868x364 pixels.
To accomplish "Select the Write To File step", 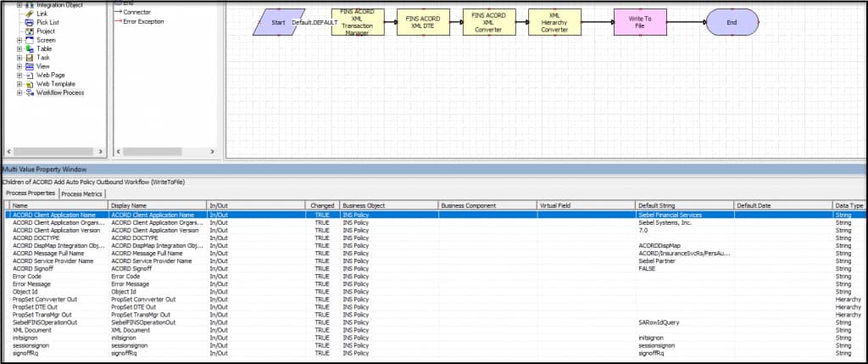I will [x=640, y=22].
